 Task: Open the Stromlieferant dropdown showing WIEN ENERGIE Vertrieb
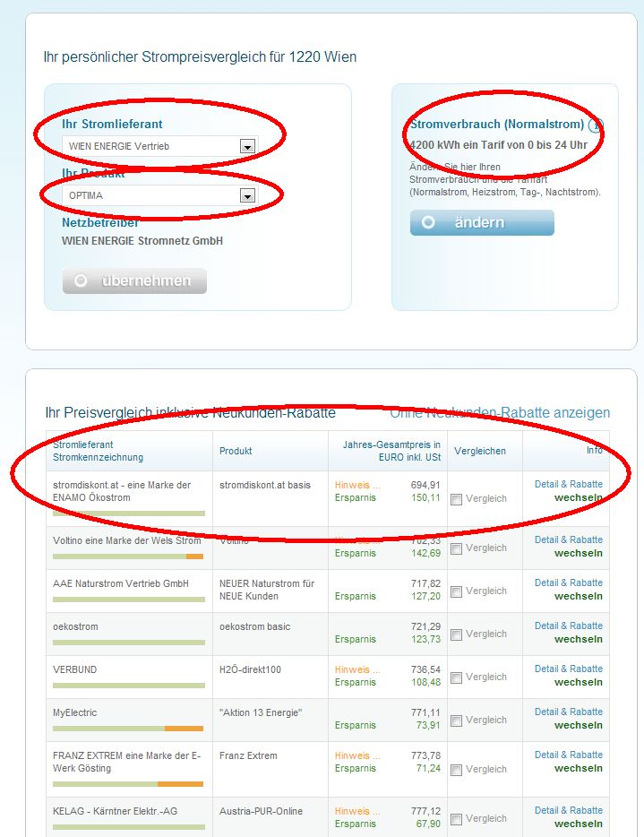click(160, 146)
